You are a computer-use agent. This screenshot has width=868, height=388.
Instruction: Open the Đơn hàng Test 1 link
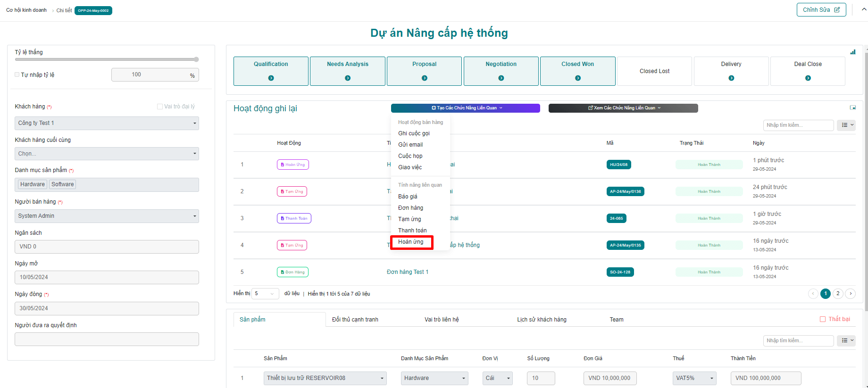[408, 272]
